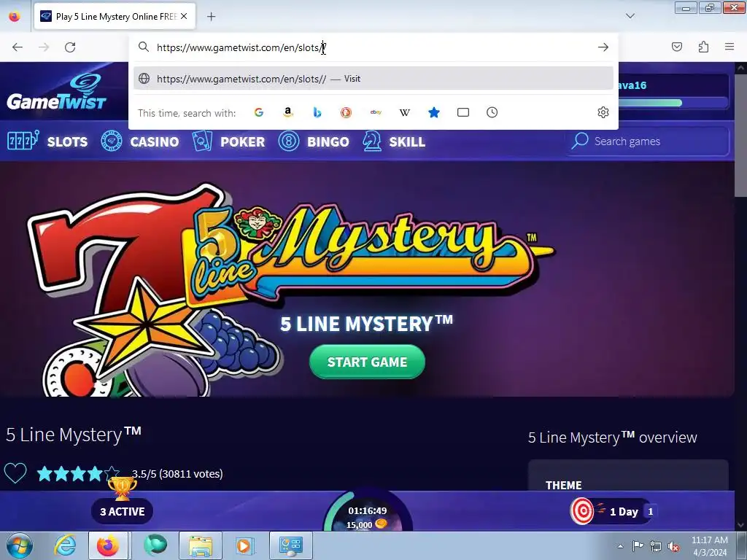This screenshot has height=560, width=747.
Task: Open the SLOTS category
Action: (47, 141)
